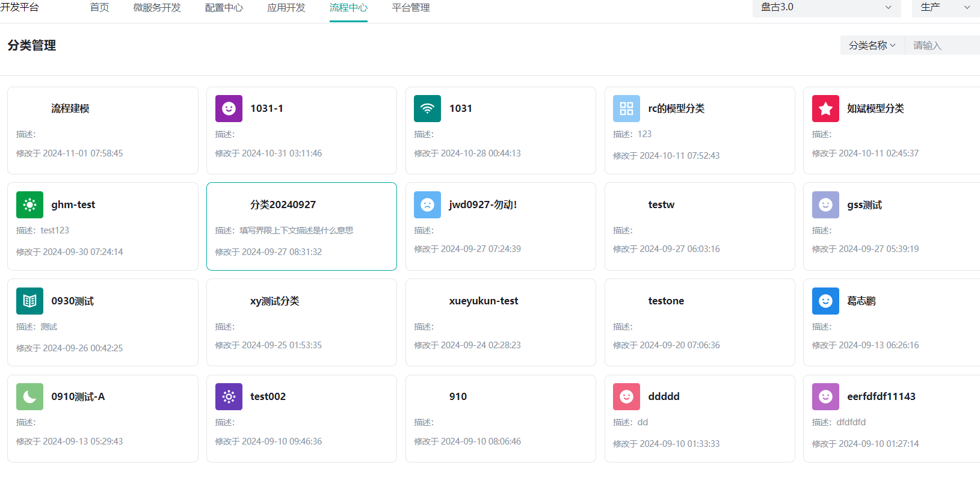
Task: Click the teal book icon of 0930测试
Action: point(29,301)
